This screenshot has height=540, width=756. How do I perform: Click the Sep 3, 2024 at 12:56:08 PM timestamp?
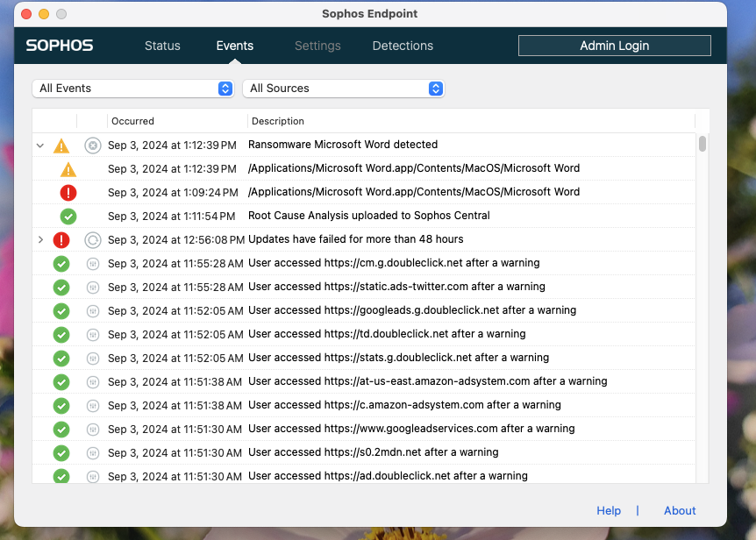click(x=176, y=239)
